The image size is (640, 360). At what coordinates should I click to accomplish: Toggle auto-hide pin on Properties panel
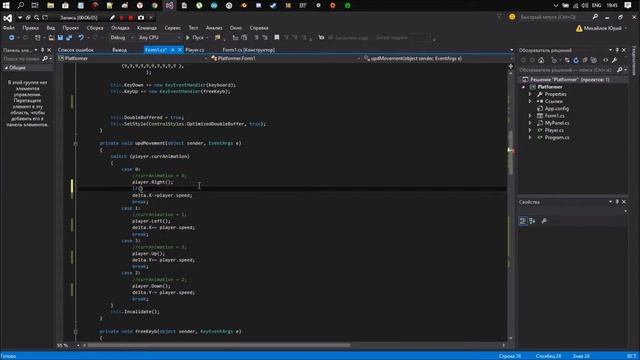[617, 202]
